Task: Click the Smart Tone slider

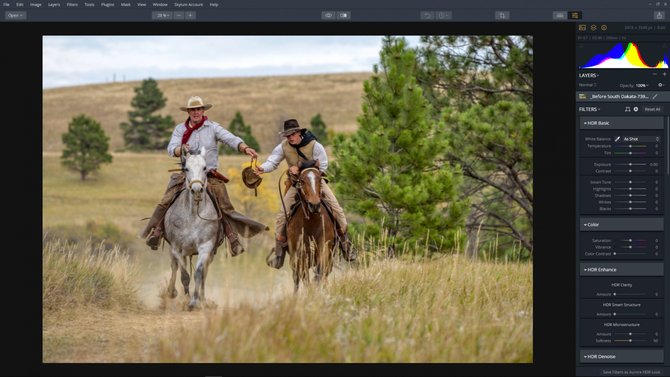Action: coord(631,182)
